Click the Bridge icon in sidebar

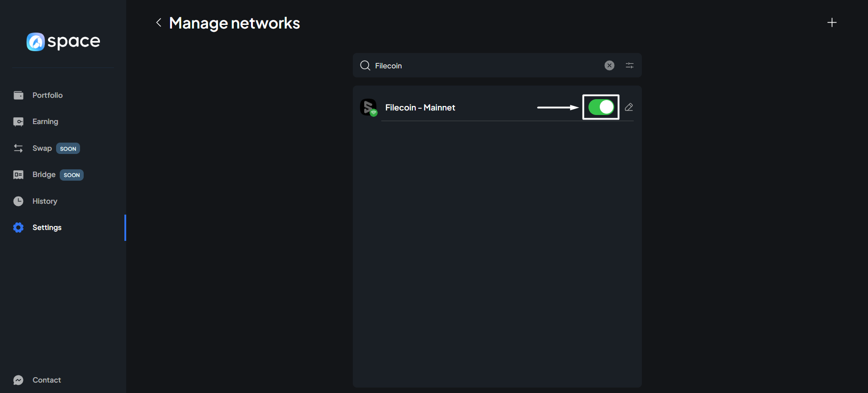coord(19,175)
